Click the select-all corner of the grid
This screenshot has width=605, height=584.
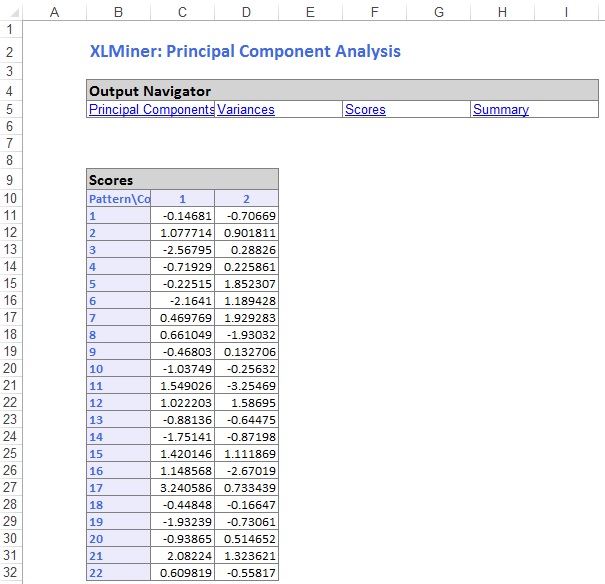(10, 12)
